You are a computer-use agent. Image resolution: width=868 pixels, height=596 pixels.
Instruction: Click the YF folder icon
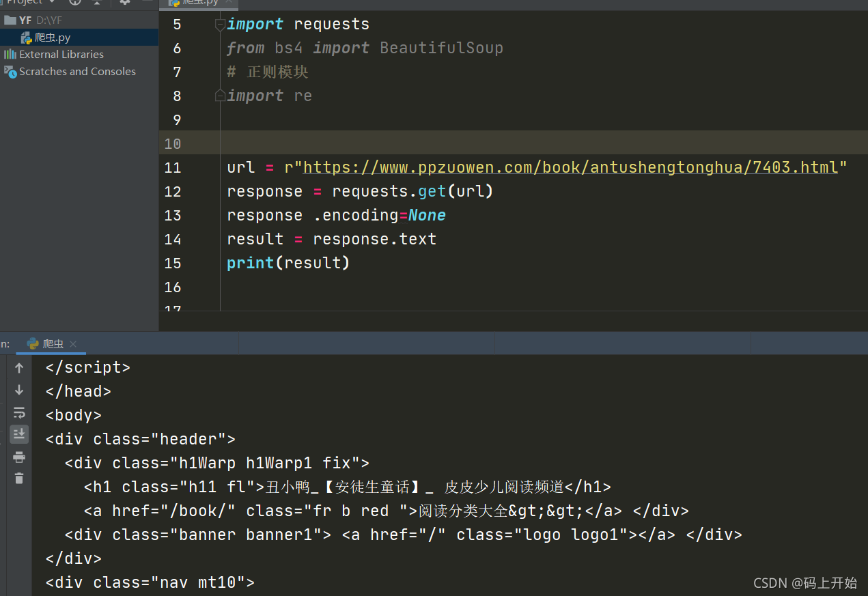10,20
